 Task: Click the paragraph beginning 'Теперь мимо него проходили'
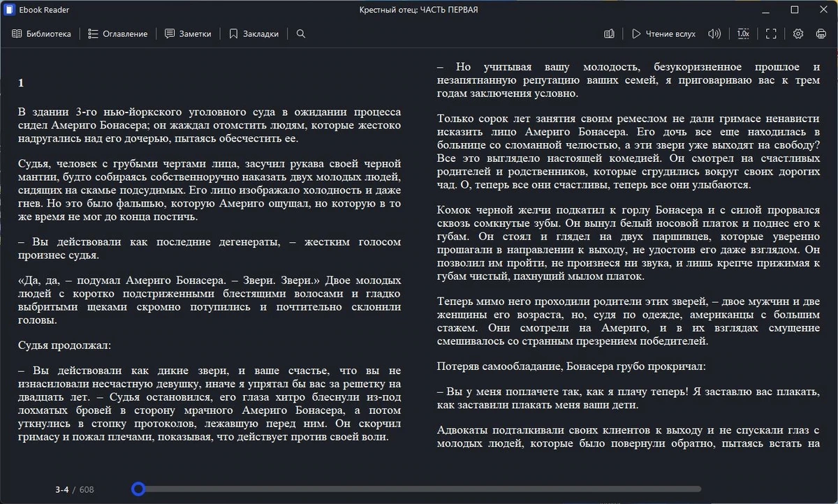[x=628, y=322]
